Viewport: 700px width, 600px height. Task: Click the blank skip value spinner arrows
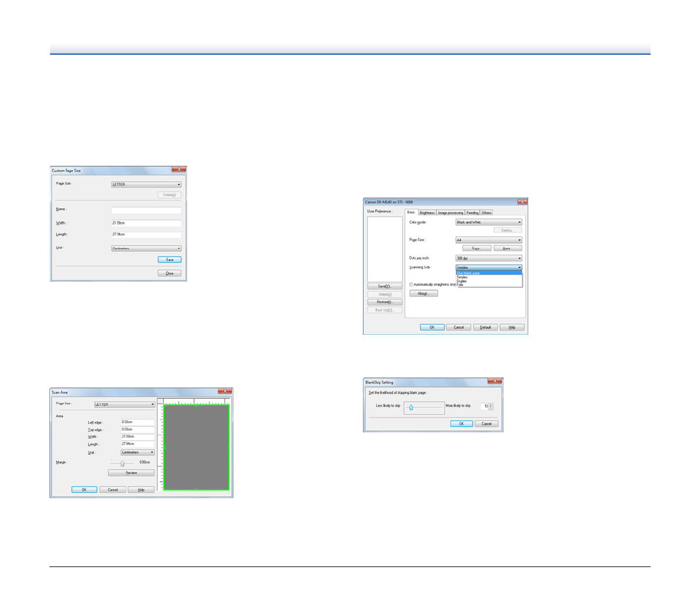click(x=491, y=406)
